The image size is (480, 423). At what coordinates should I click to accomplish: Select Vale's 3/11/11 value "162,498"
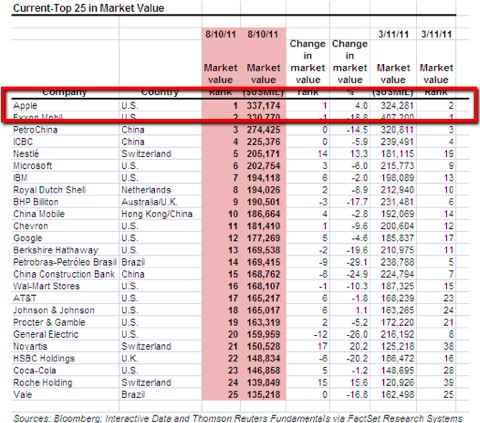click(x=397, y=394)
